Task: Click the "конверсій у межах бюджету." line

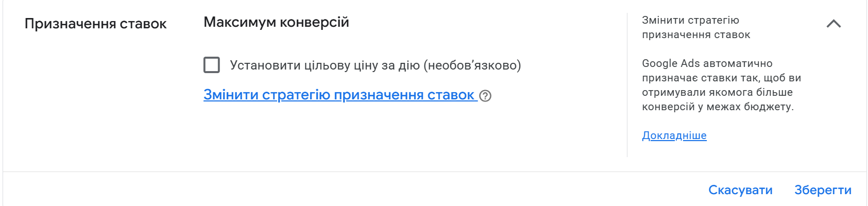Action: 718,107
